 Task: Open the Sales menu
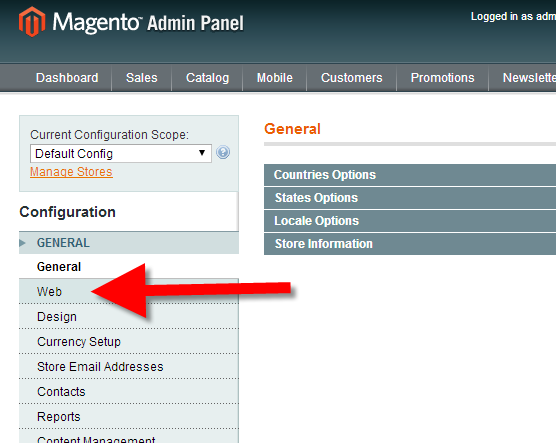pos(141,78)
